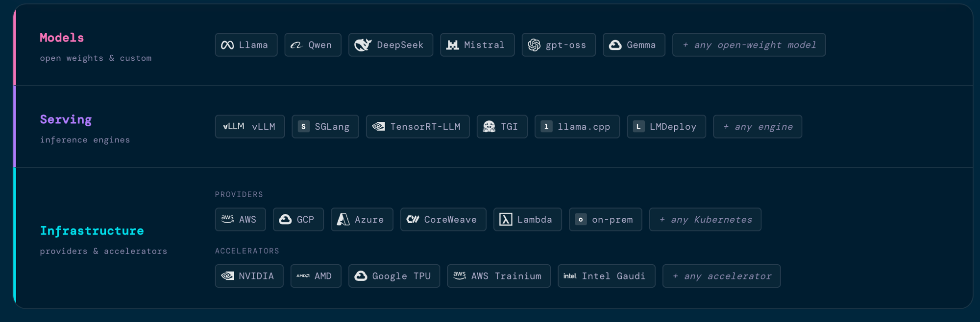This screenshot has width=980, height=322.
Task: Select the AWS Trainium label text
Action: pyautogui.click(x=506, y=276)
